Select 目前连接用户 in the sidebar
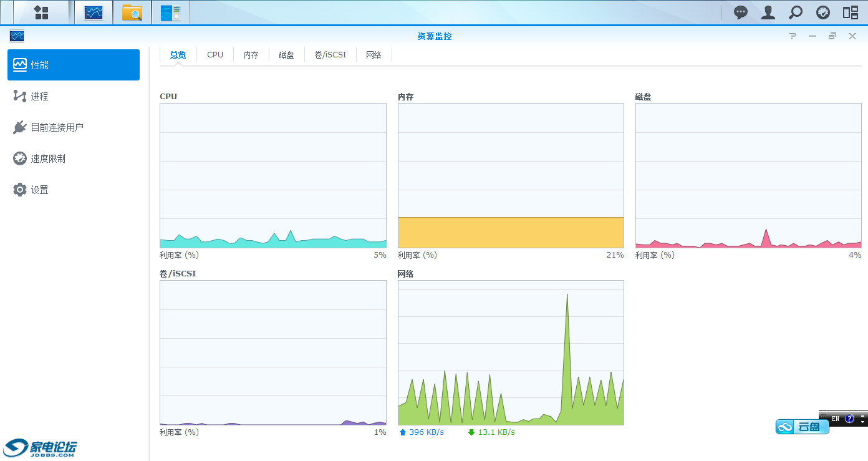 click(74, 127)
